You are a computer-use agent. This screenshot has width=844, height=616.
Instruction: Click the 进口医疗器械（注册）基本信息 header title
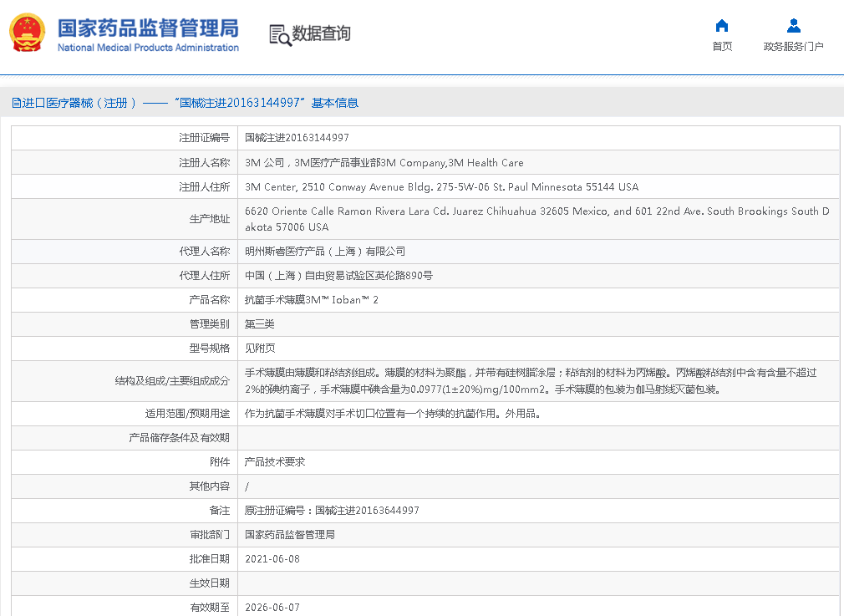(191, 103)
